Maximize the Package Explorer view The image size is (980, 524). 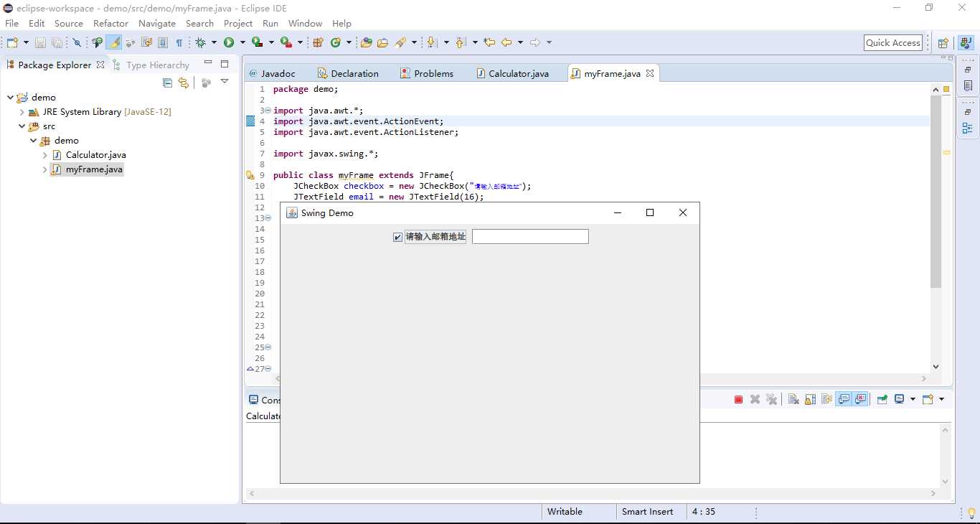(x=225, y=64)
